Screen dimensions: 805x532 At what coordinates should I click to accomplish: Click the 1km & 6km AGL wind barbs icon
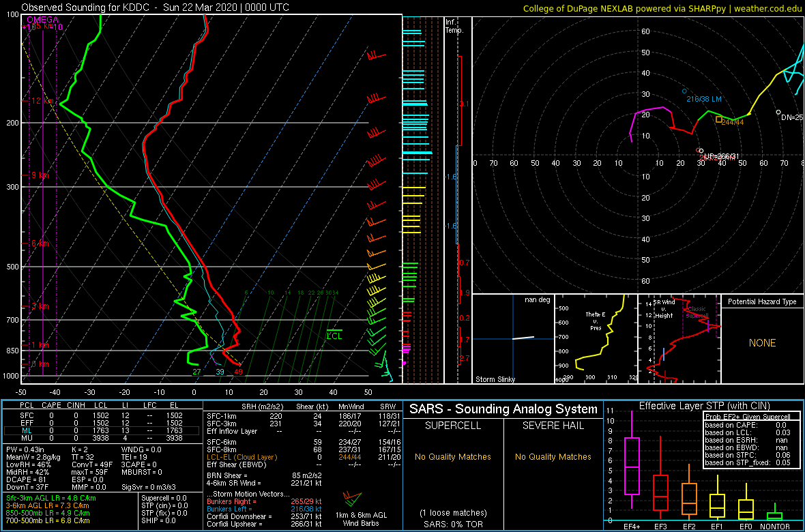(353, 498)
